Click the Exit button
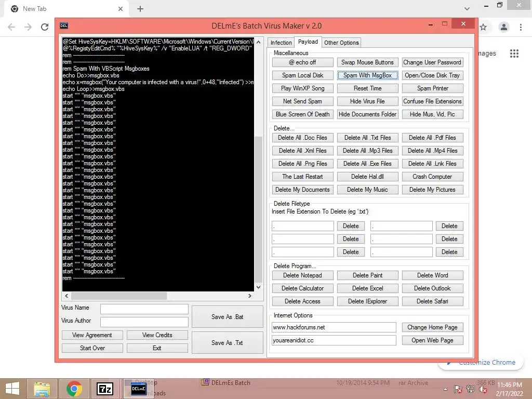 157,348
